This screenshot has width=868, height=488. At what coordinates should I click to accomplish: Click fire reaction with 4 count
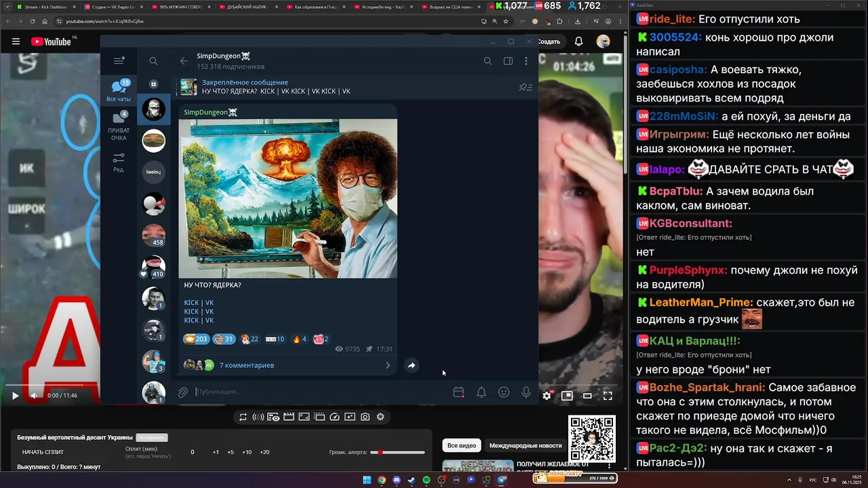[299, 339]
